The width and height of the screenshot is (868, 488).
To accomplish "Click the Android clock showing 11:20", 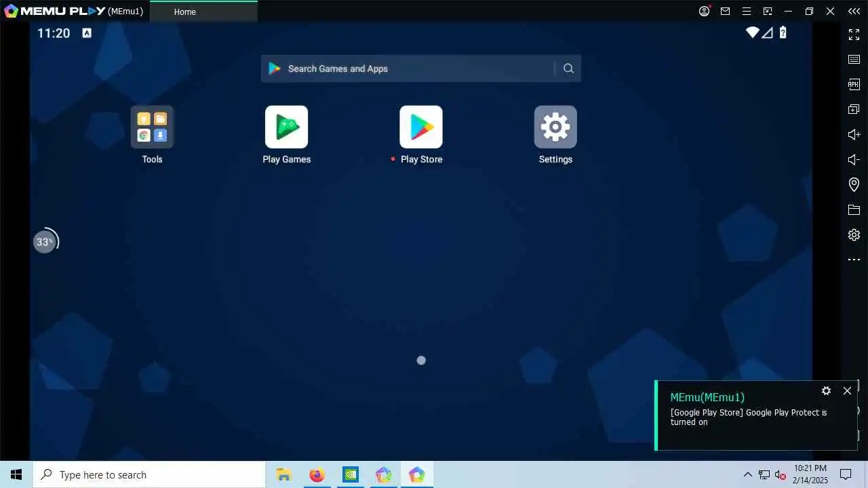I will pyautogui.click(x=54, y=33).
